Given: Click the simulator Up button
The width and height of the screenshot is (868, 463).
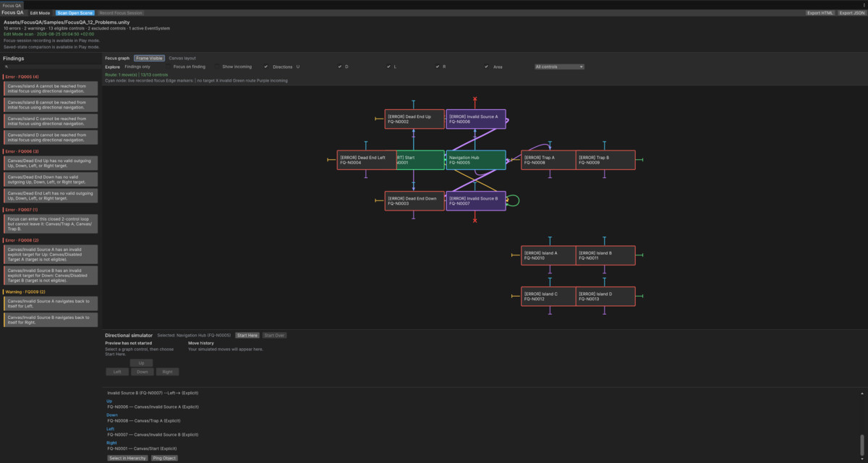Looking at the screenshot, I should 141,363.
